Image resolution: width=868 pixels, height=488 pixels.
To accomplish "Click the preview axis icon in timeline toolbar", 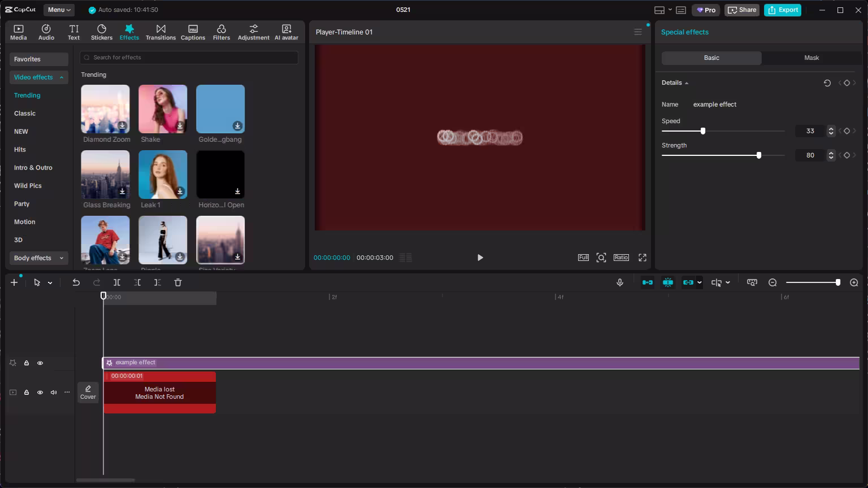I will (716, 282).
